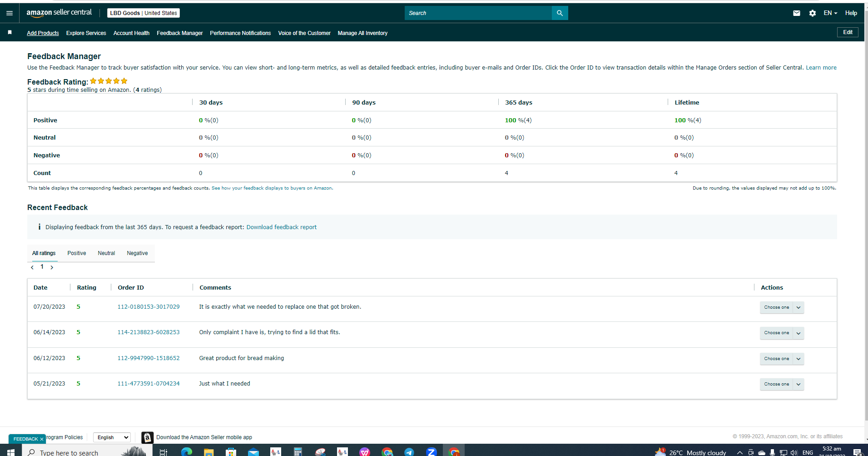Open Account Health menu item

click(131, 33)
